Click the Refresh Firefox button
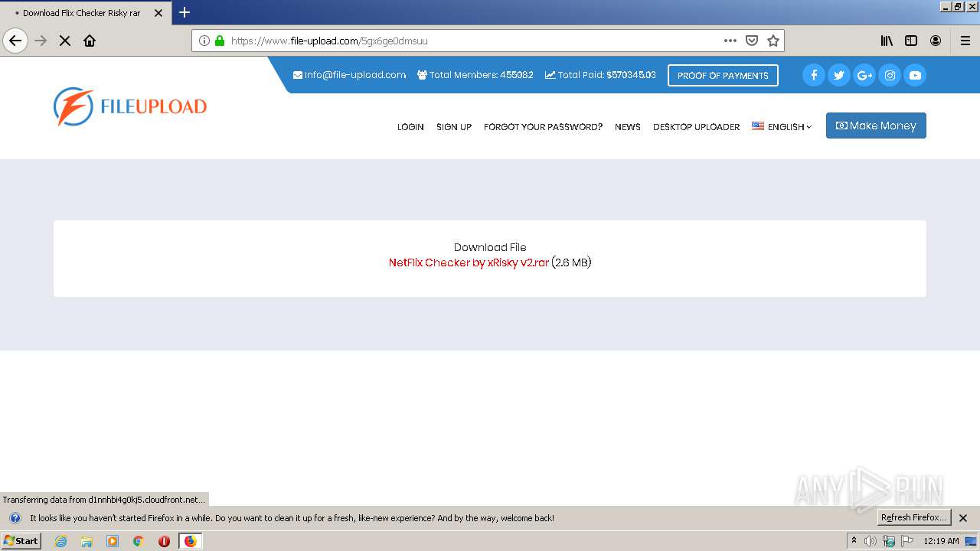 click(x=914, y=517)
